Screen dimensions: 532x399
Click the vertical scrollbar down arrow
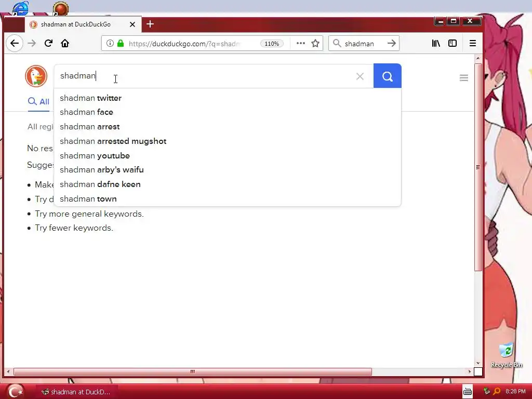(x=478, y=363)
